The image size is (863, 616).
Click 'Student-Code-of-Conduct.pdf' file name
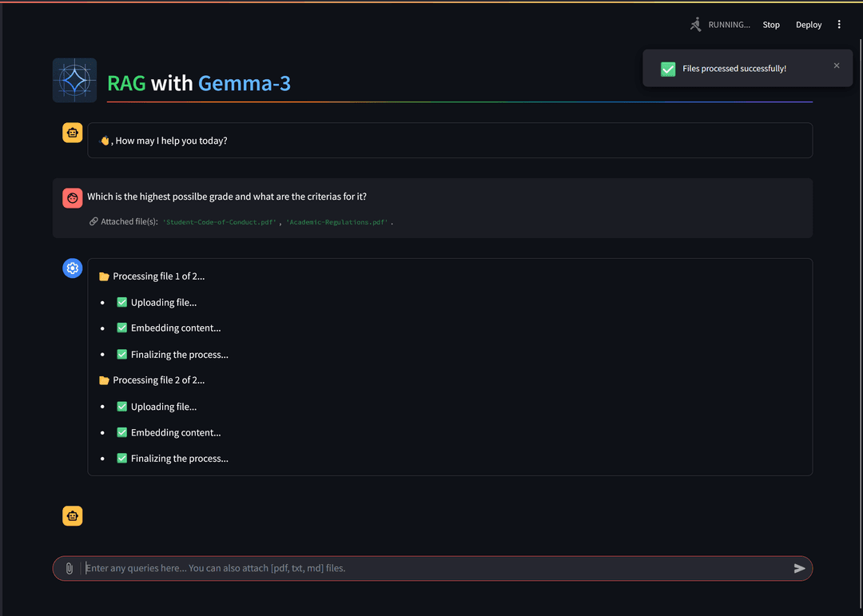click(x=220, y=222)
